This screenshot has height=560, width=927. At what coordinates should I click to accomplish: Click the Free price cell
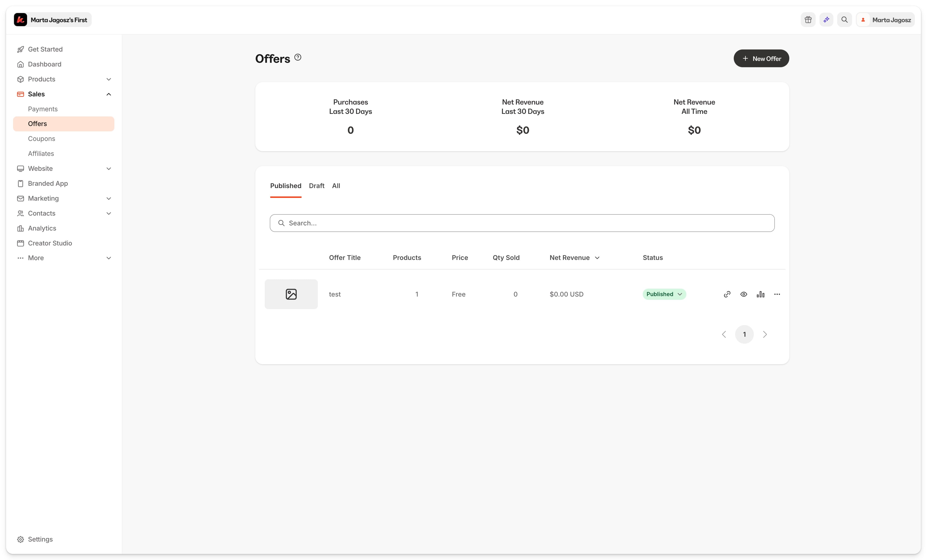[459, 294]
